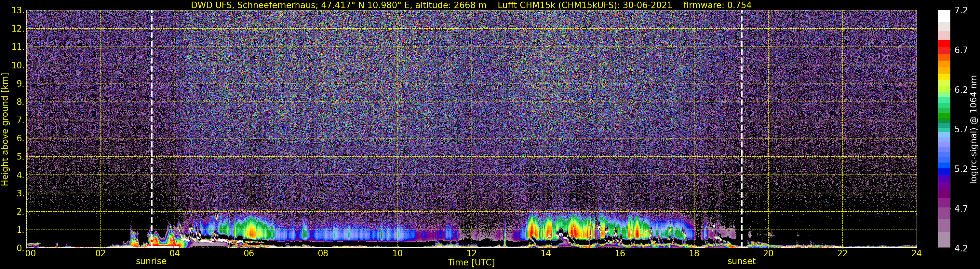The width and height of the screenshot is (980, 269).
Task: Click the height axis tick label '2.'
Action: (20, 212)
